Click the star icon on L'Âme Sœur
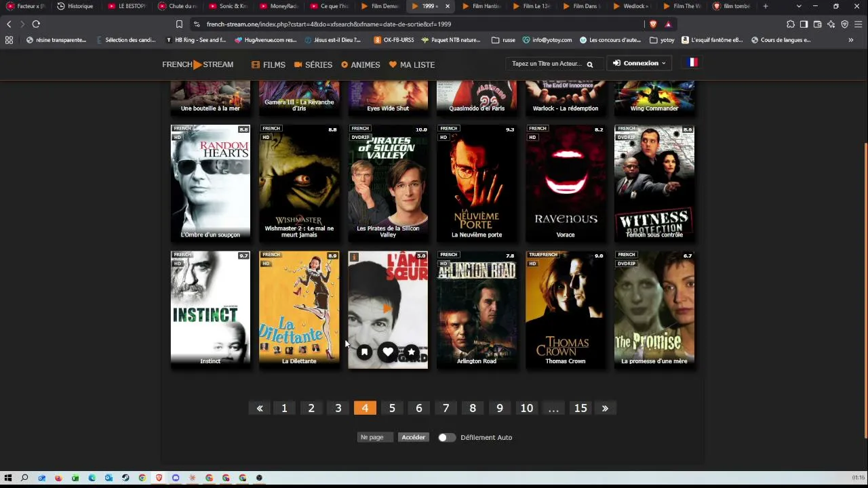The width and height of the screenshot is (868, 488). point(411,352)
